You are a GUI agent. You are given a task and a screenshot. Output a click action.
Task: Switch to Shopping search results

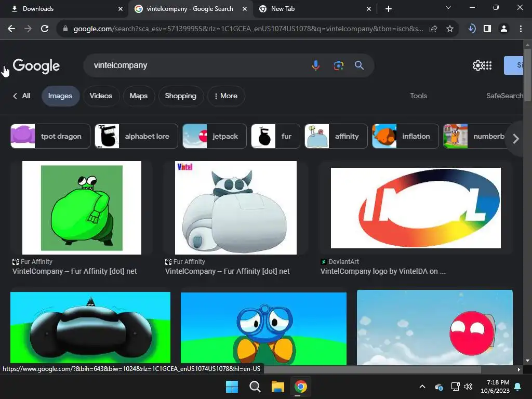[180, 96]
